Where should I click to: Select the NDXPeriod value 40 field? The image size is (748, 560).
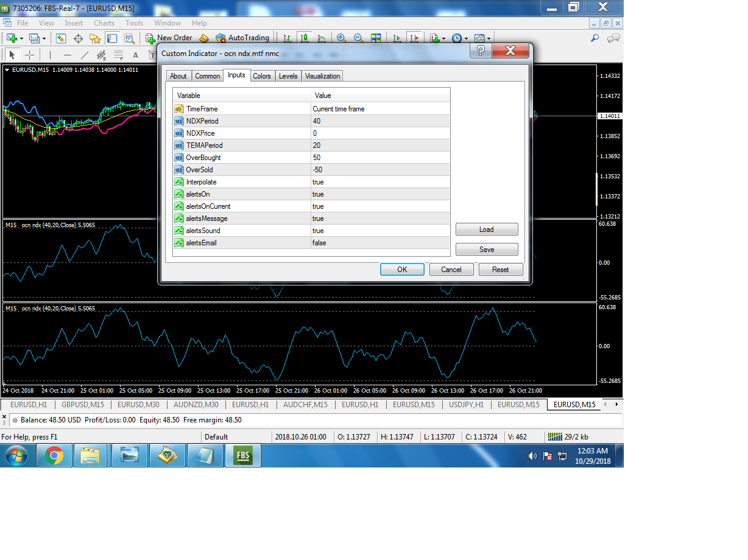point(380,121)
